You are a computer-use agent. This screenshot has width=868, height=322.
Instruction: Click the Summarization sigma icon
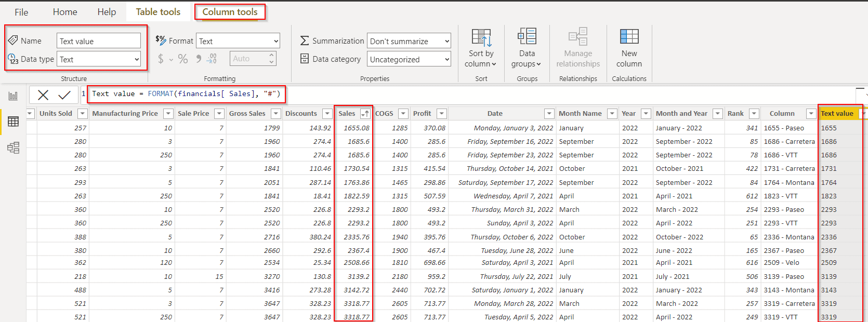point(305,41)
